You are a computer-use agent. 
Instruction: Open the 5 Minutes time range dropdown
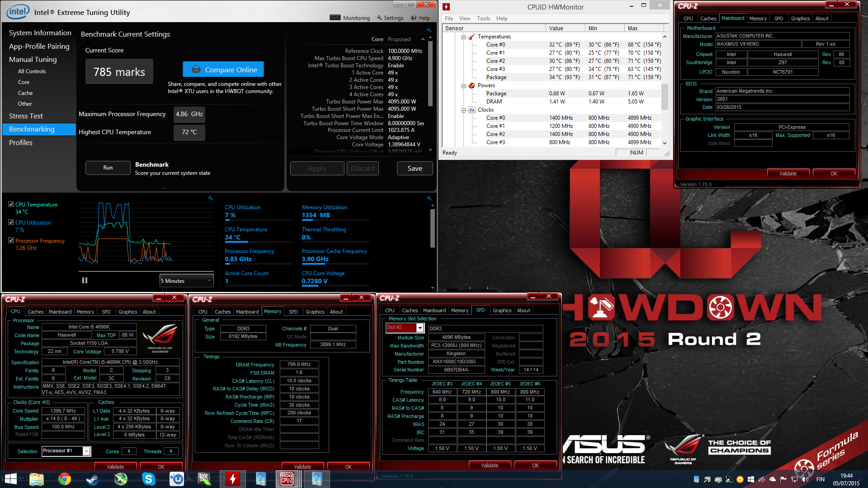(186, 281)
